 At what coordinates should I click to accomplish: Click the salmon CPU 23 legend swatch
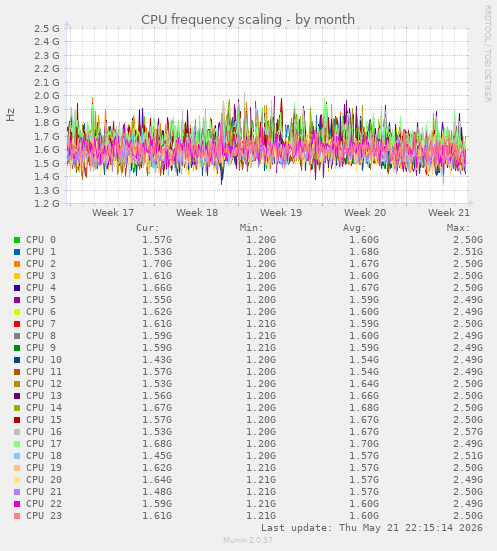click(x=17, y=516)
